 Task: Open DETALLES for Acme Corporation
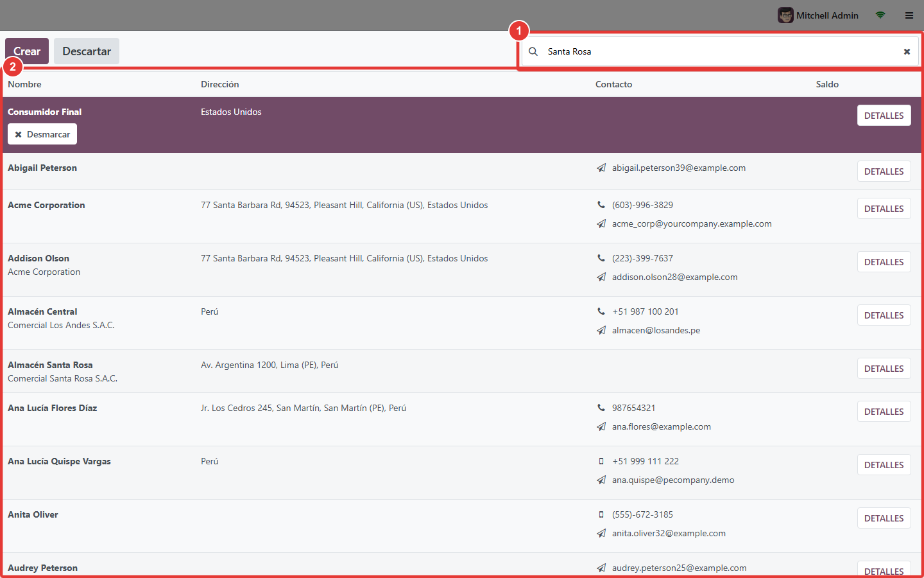(x=884, y=209)
